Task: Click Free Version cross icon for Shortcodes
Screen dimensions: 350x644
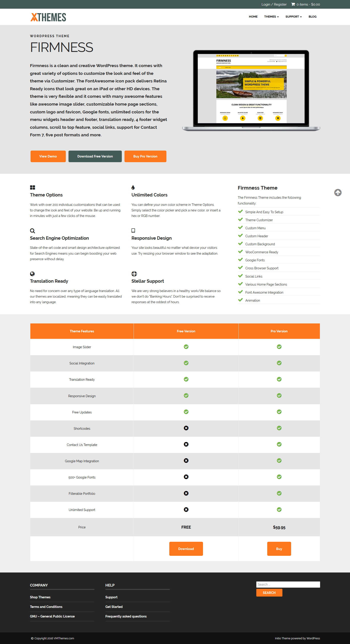Action: pos(186,428)
